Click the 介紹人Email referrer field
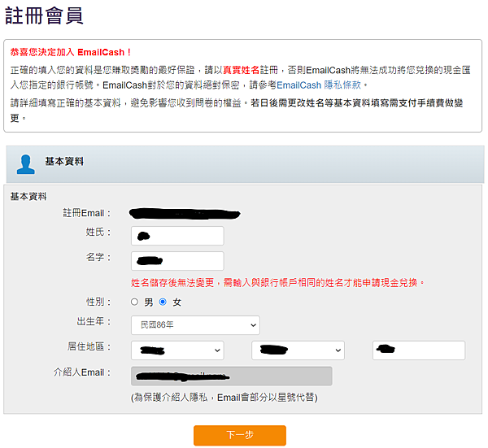The height and width of the screenshot is (448, 488). point(232,376)
